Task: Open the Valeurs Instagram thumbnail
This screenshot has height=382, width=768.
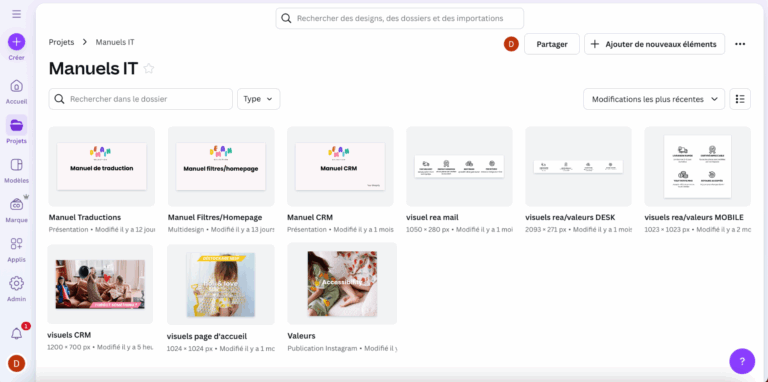Action: 342,283
